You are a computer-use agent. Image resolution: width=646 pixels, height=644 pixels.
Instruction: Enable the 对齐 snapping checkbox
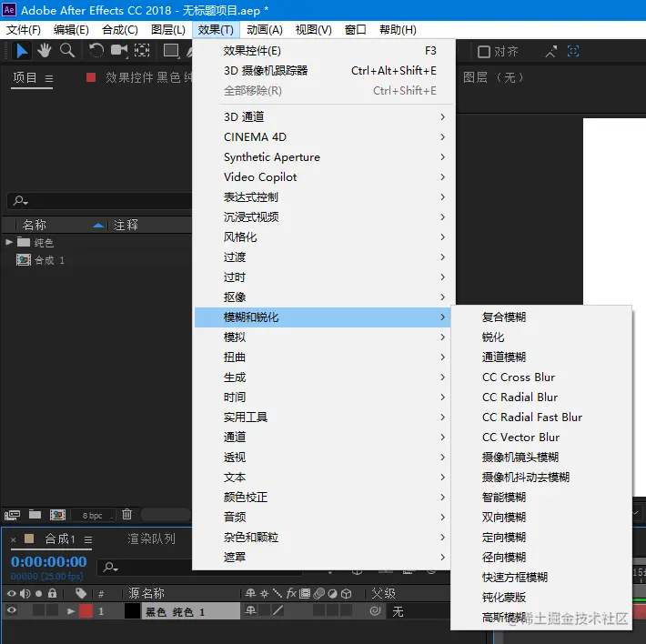(484, 52)
